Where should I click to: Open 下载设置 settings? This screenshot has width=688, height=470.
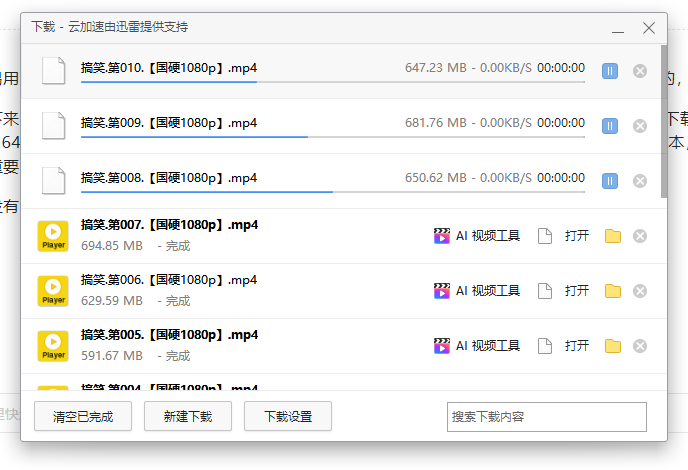tap(288, 416)
